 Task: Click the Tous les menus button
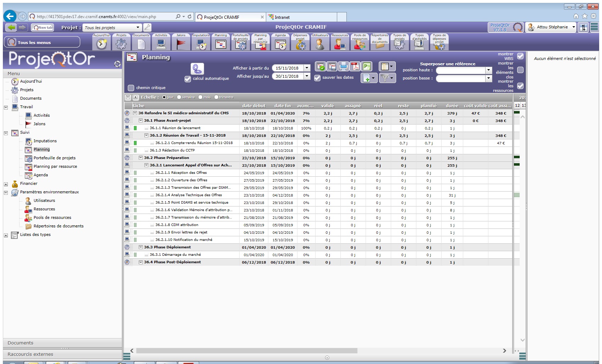pos(42,42)
